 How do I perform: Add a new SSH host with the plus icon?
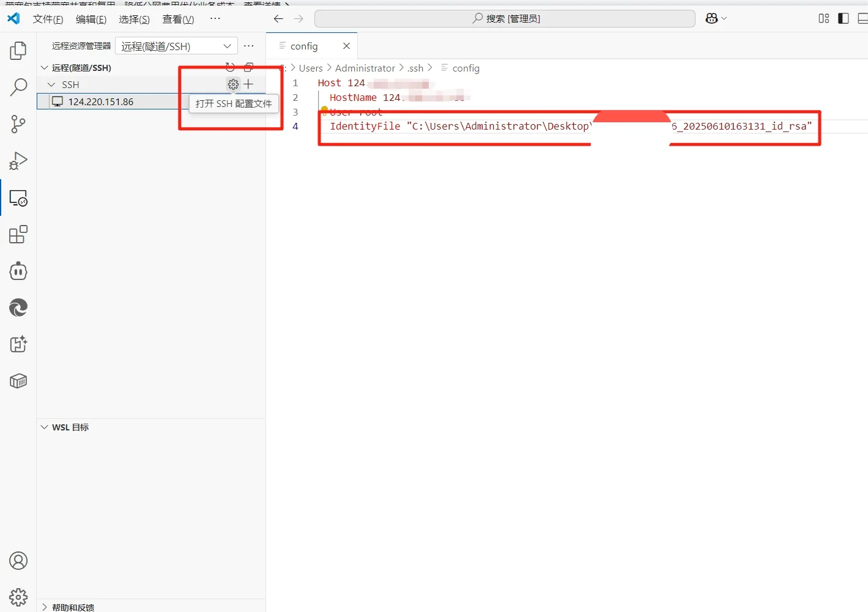[248, 84]
